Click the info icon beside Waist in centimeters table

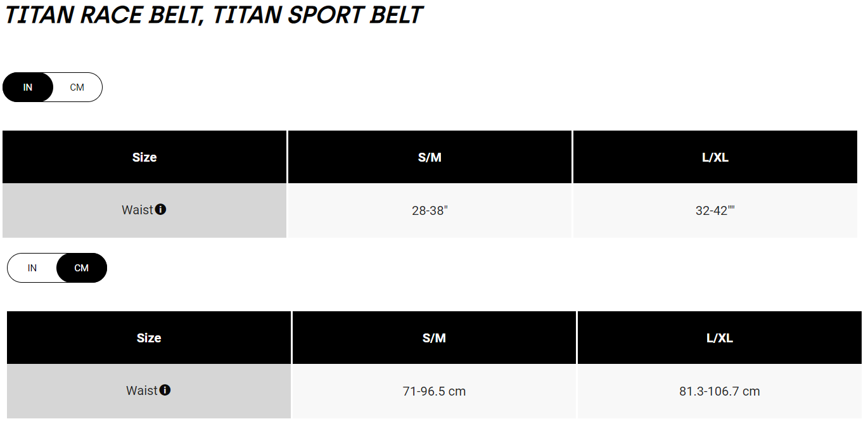(x=165, y=390)
